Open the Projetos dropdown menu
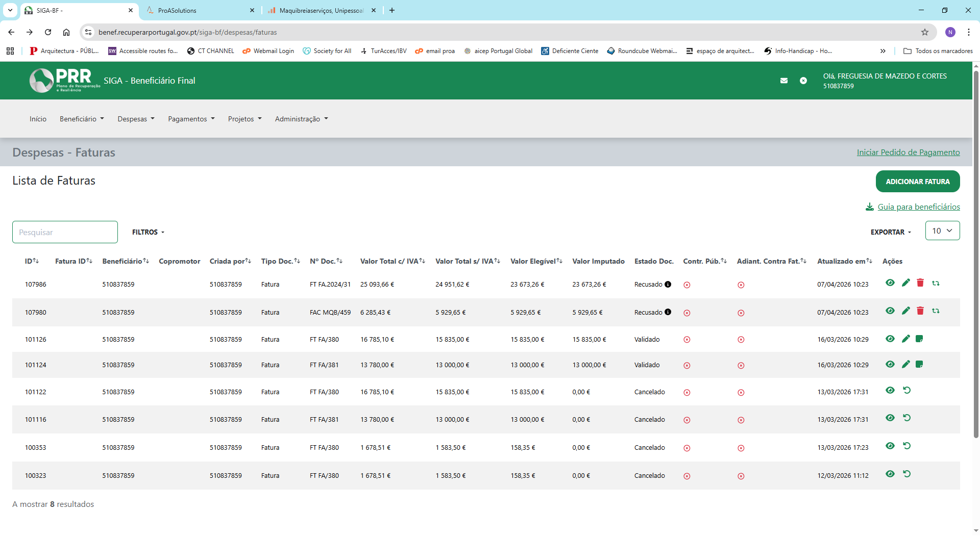Viewport: 980px width, 537px height. [x=245, y=119]
